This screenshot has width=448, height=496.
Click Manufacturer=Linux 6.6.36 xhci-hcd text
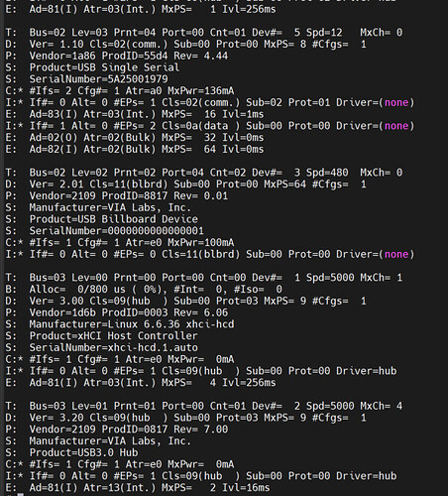tap(132, 324)
